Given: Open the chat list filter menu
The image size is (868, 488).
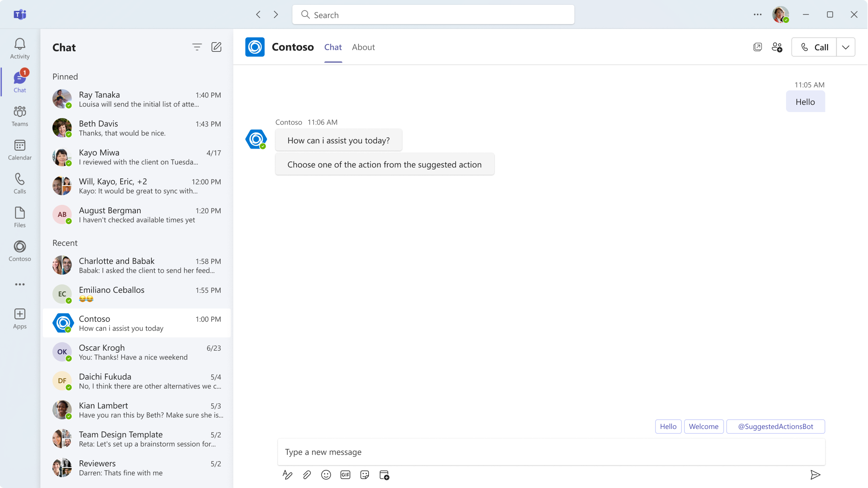Looking at the screenshot, I should [x=197, y=47].
